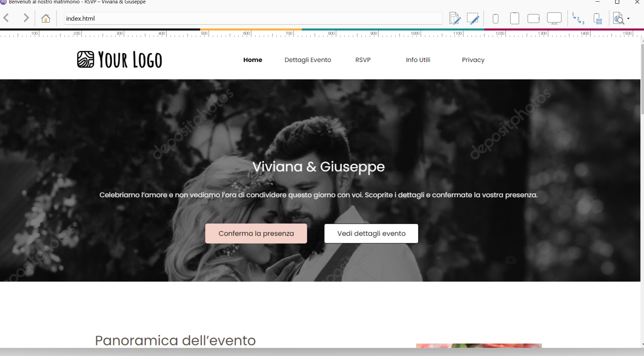644x356 pixels.
Task: Open the mobile QR code preview icon
Action: tap(598, 19)
